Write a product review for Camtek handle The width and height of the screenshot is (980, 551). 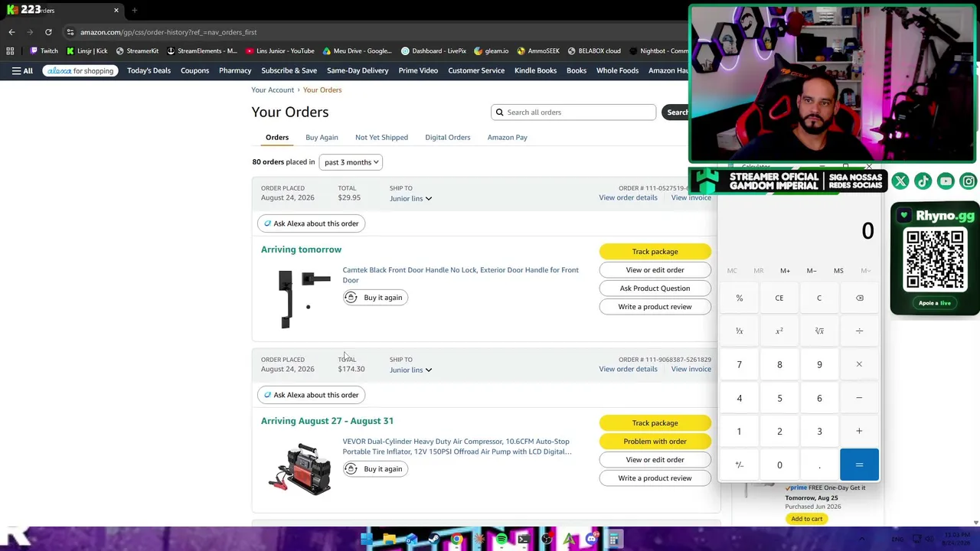[x=655, y=307]
